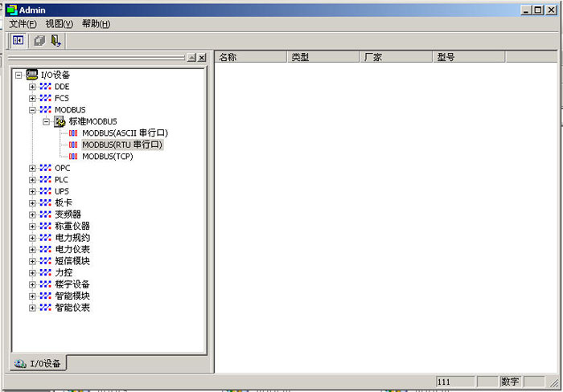Viewport: 563px width, 392px height.
Task: Click the stacked pages toolbar icon
Action: (39, 40)
